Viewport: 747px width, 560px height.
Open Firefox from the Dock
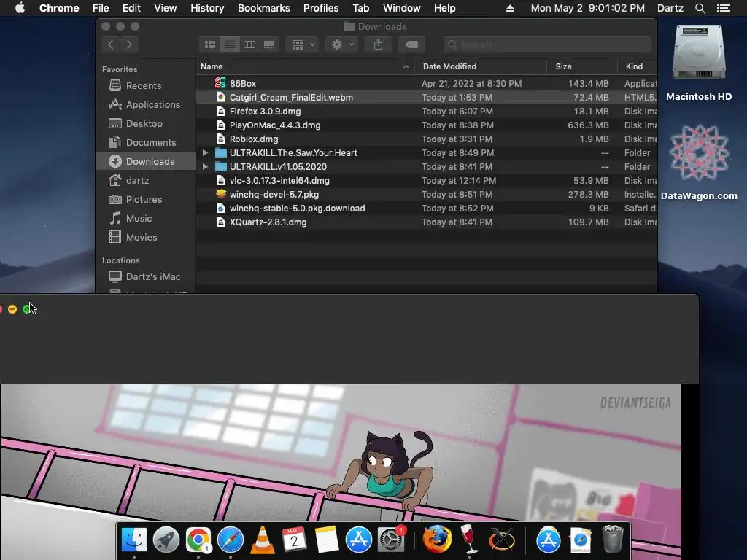[437, 540]
